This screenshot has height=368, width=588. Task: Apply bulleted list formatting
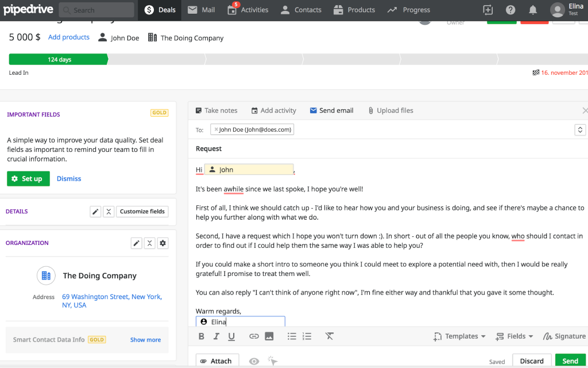tap(292, 336)
